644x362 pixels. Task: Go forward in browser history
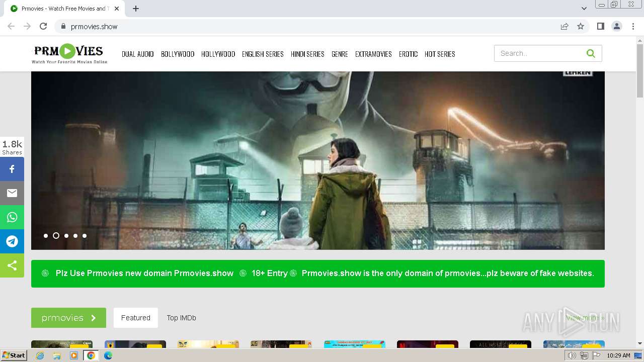[27, 26]
